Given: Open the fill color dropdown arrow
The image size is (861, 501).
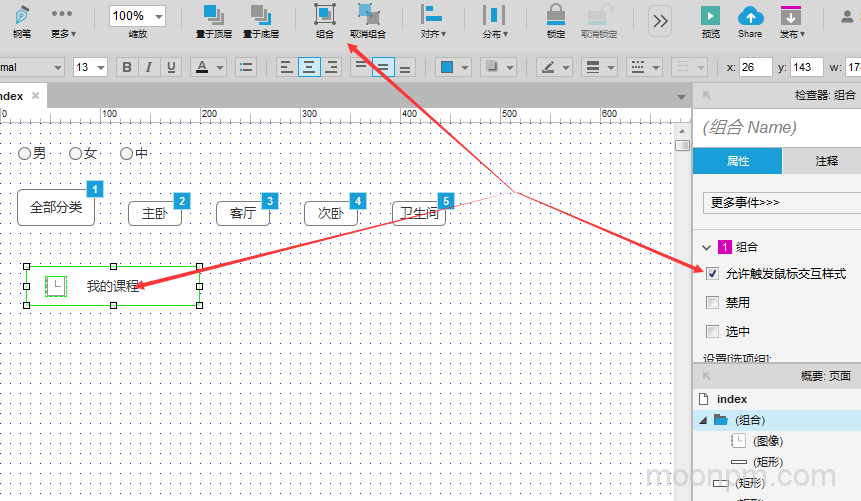Looking at the screenshot, I should tap(465, 68).
